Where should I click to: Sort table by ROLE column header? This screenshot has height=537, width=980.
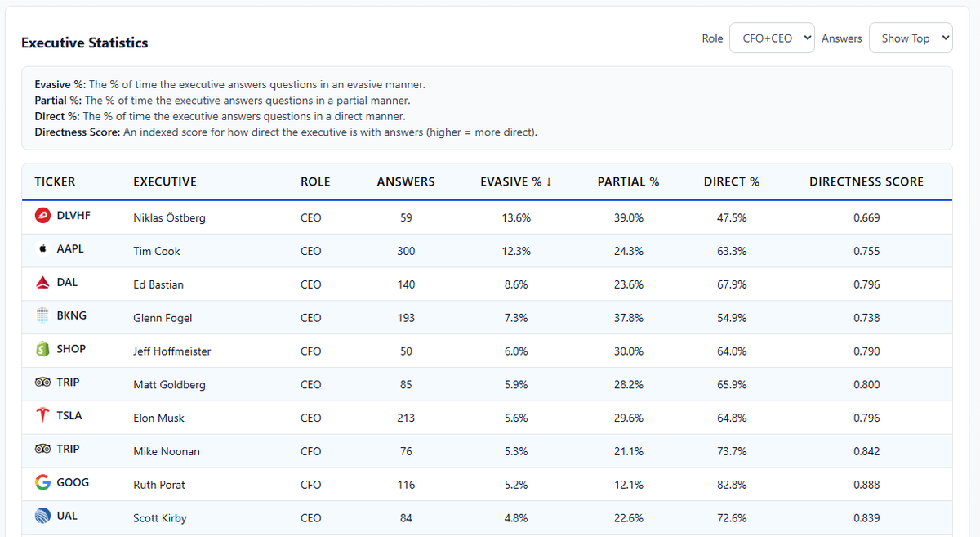coord(315,181)
